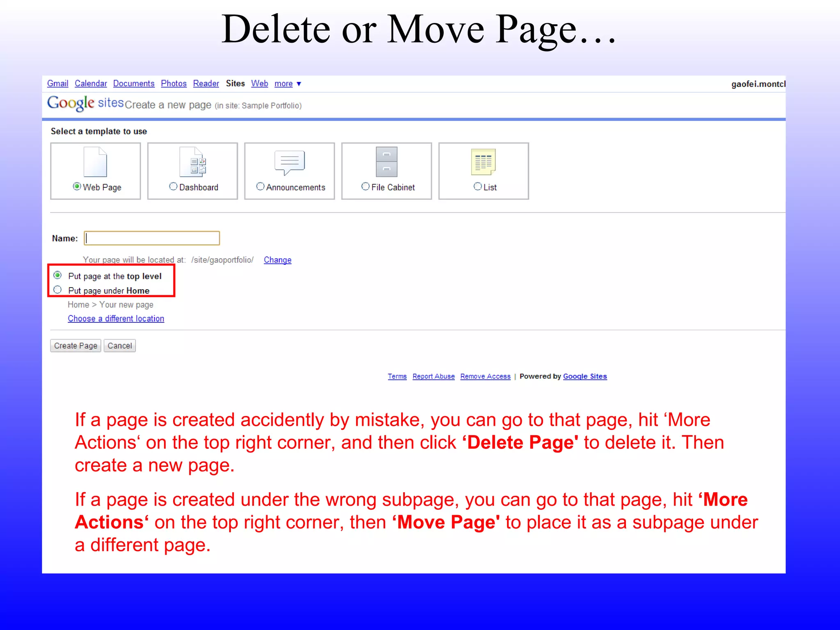
Task: Open Calendar from the top bar
Action: coord(91,83)
